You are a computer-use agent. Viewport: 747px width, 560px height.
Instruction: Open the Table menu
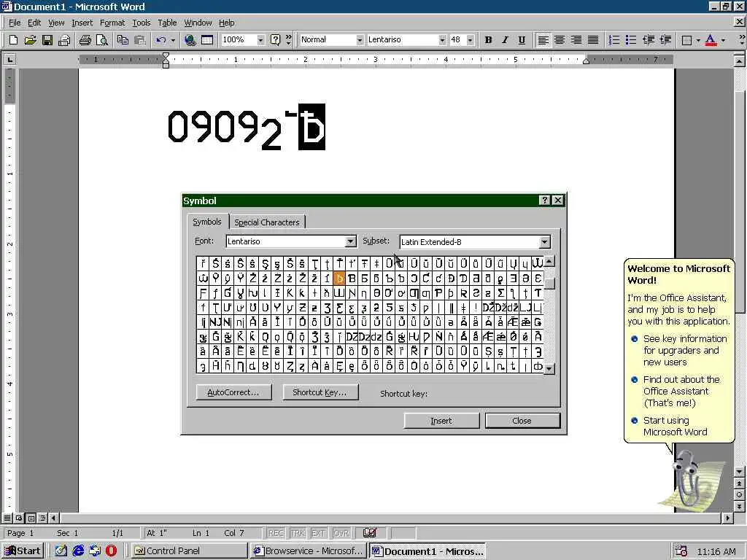click(x=167, y=23)
